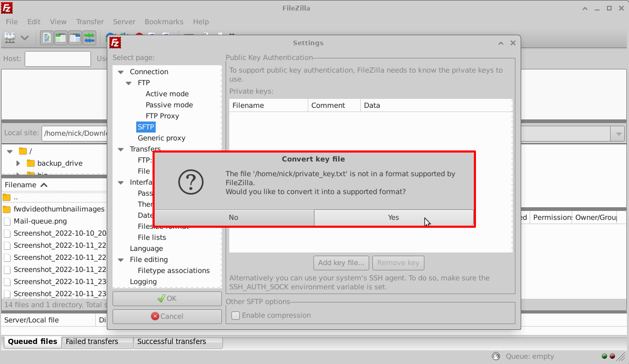Click the queue status icon in status bar
This screenshot has width=629, height=364.
point(496,357)
